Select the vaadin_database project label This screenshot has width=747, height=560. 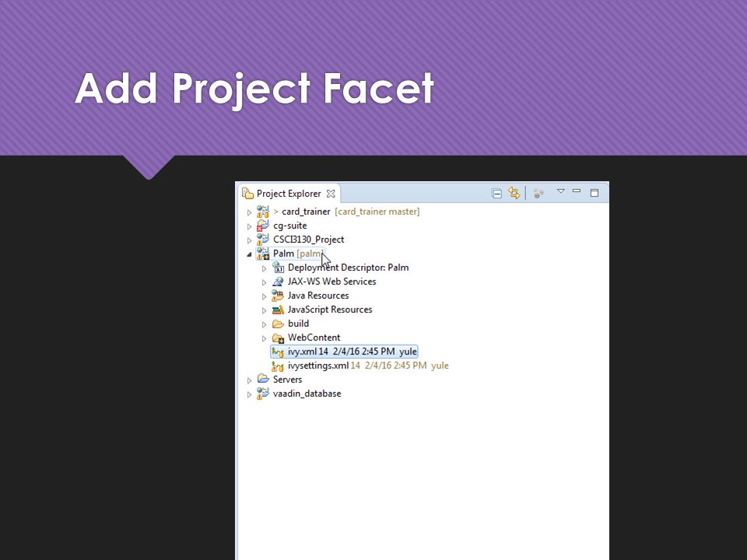307,394
